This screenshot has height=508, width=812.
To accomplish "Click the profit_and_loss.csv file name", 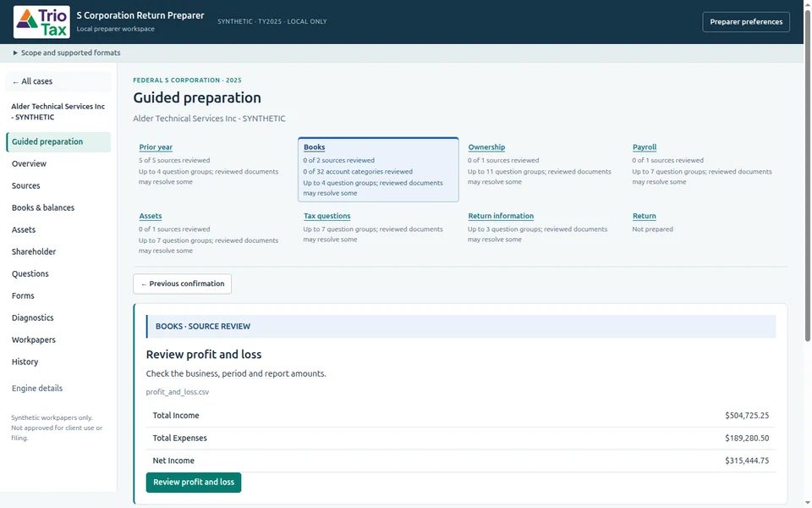I will (178, 392).
